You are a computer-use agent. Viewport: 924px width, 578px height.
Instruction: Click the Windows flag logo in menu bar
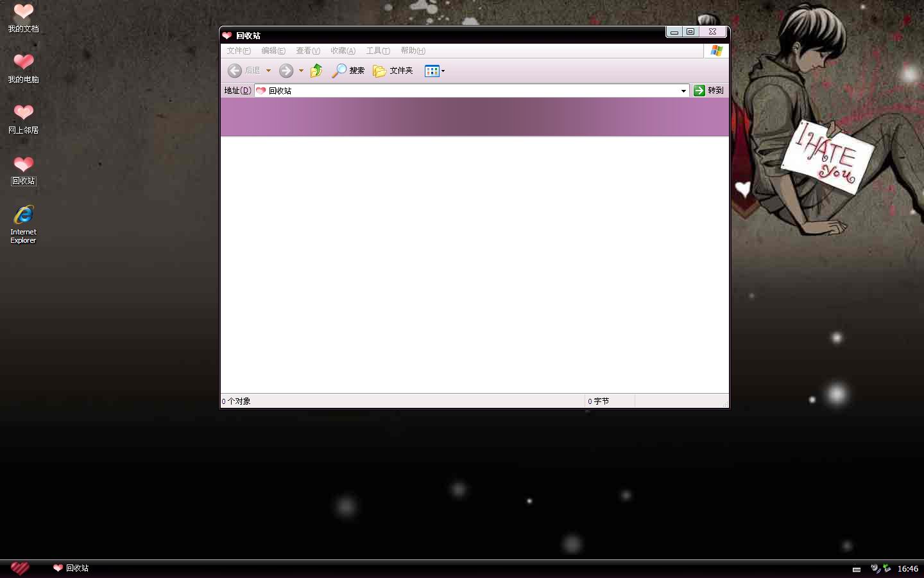click(x=717, y=51)
